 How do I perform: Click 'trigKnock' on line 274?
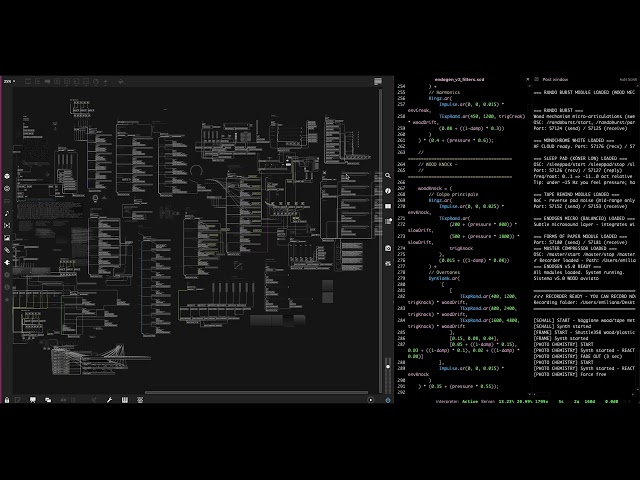[461, 248]
